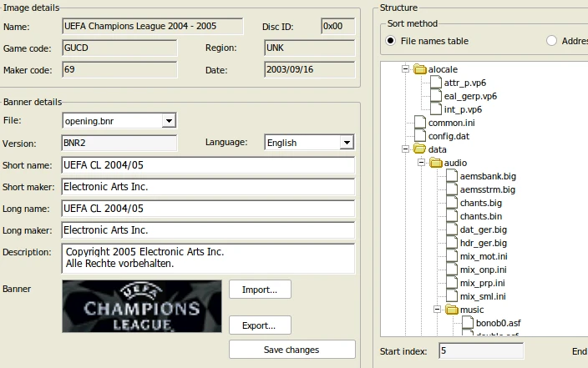588x368 pixels.
Task: Click the chants.big file icon
Action: tap(452, 203)
